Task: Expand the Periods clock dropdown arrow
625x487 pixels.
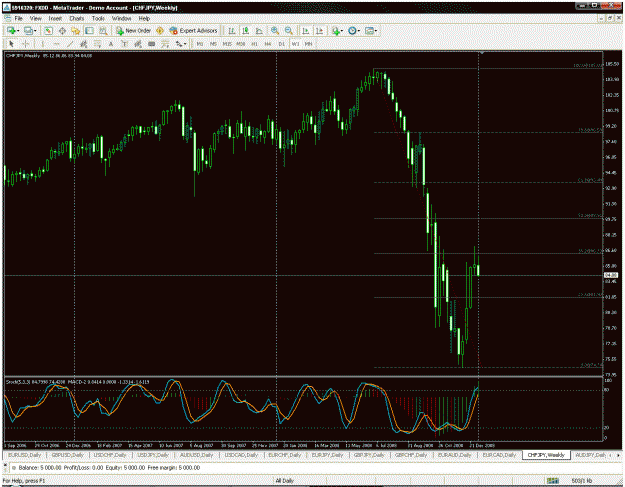Action: click(x=359, y=31)
